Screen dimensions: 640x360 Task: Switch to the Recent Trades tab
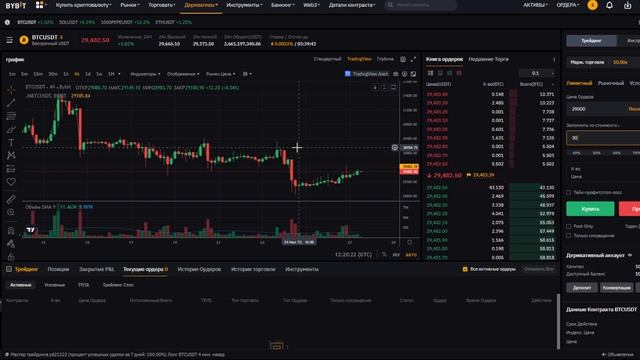(489, 59)
